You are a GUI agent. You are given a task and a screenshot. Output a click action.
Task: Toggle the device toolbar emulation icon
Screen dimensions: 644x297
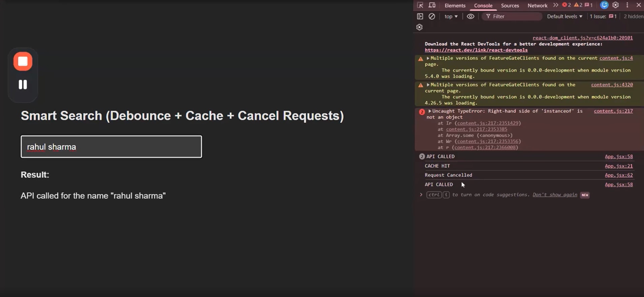tap(432, 5)
